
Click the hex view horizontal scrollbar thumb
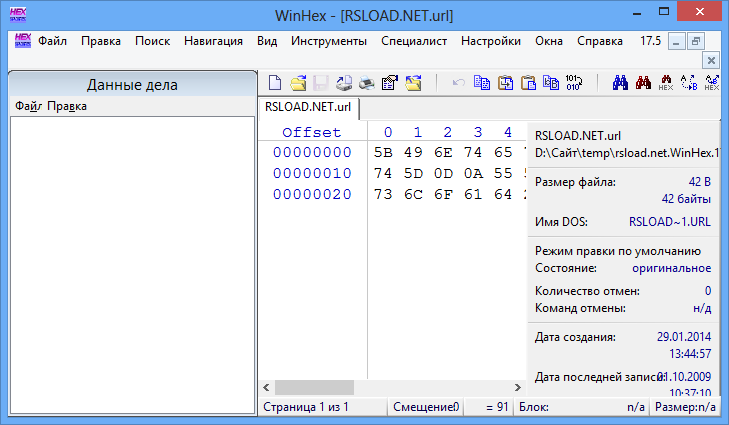point(314,387)
